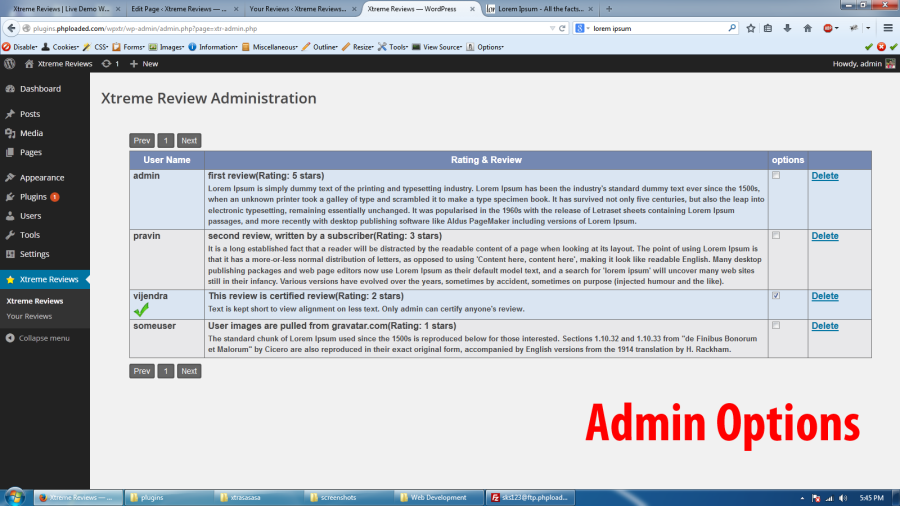Uncheck the certified checkbox for vijendra's review
Image resolution: width=900 pixels, height=506 pixels.
click(x=776, y=296)
